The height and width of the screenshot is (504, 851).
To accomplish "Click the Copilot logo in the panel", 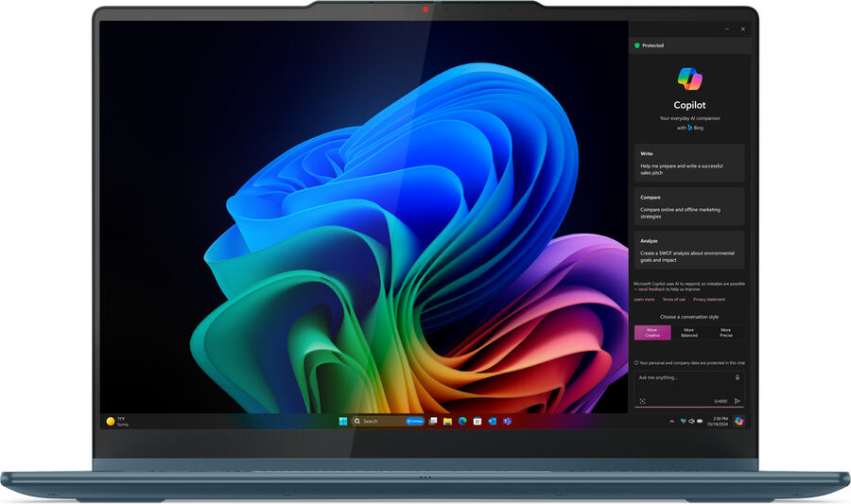I will [x=690, y=78].
